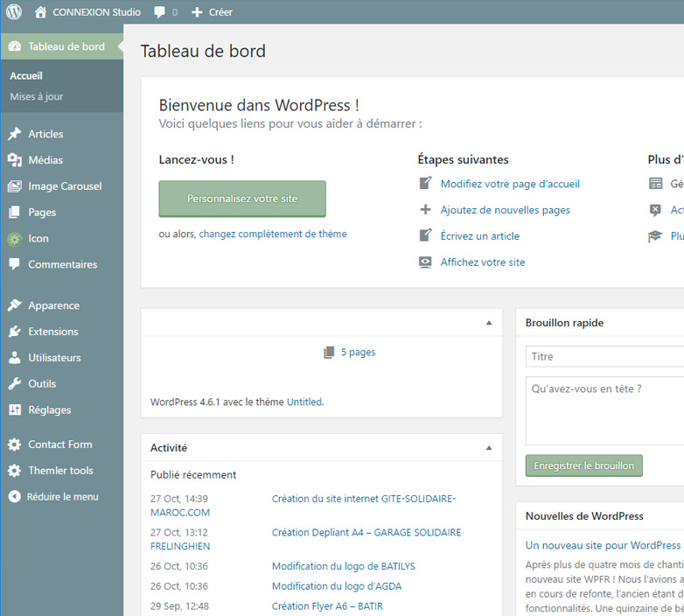The height and width of the screenshot is (616, 684).
Task: Open the Commentaires menu
Action: pyautogui.click(x=61, y=264)
